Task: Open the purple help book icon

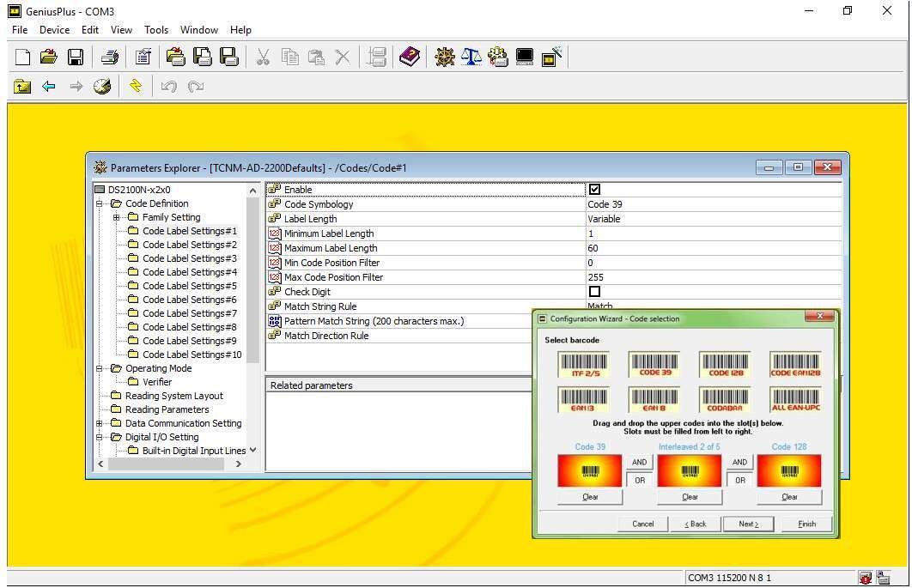Action: (x=410, y=57)
